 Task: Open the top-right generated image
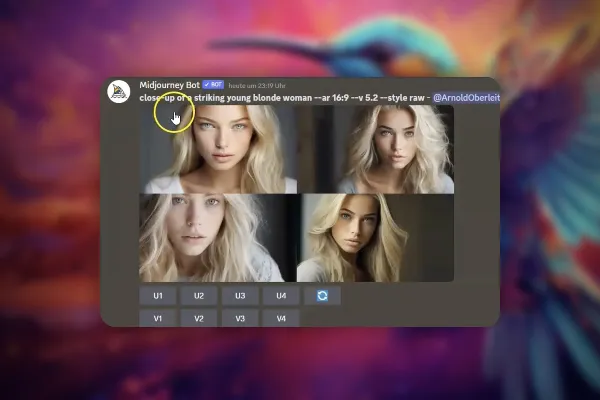tap(376, 149)
